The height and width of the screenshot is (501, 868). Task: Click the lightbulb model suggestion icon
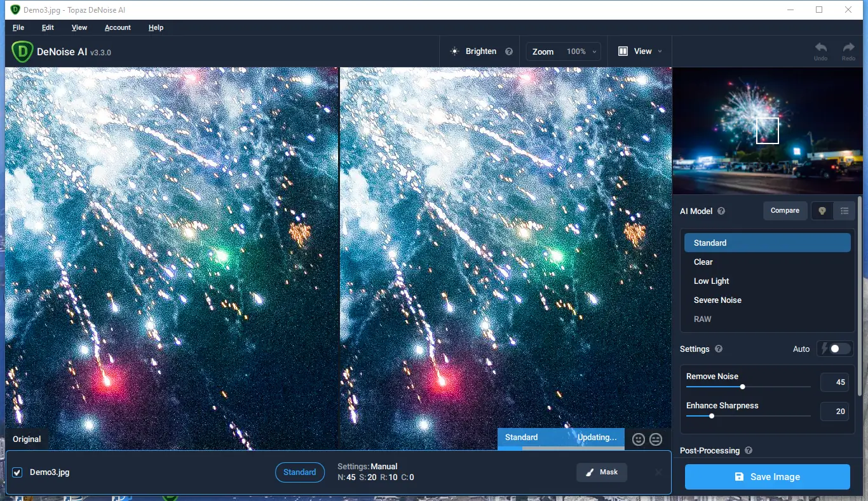(x=822, y=211)
